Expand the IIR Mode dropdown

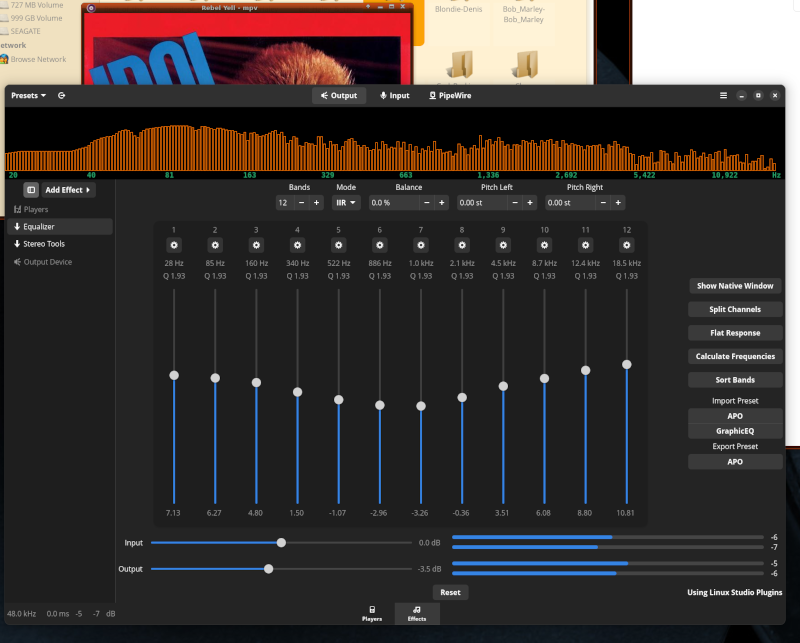click(x=346, y=203)
